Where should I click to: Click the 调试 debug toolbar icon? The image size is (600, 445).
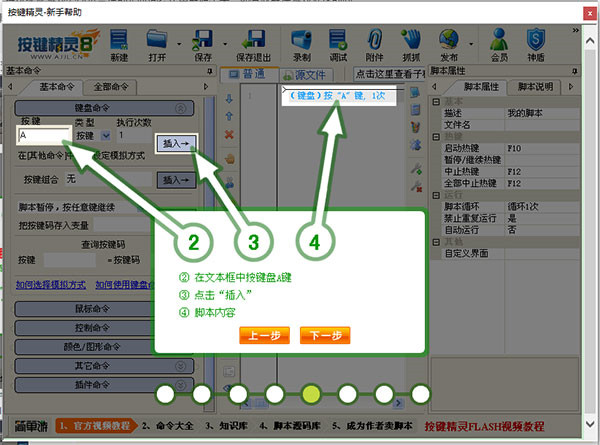coord(338,45)
